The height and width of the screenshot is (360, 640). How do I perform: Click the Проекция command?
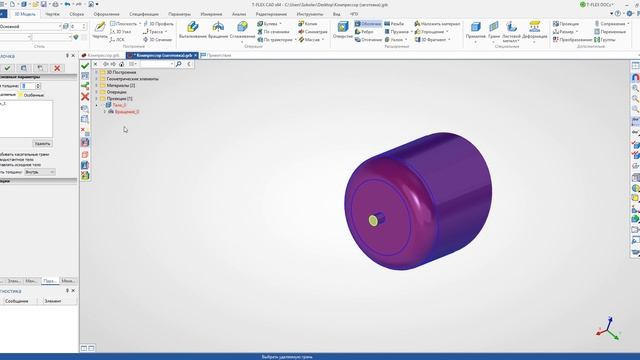tap(566, 24)
